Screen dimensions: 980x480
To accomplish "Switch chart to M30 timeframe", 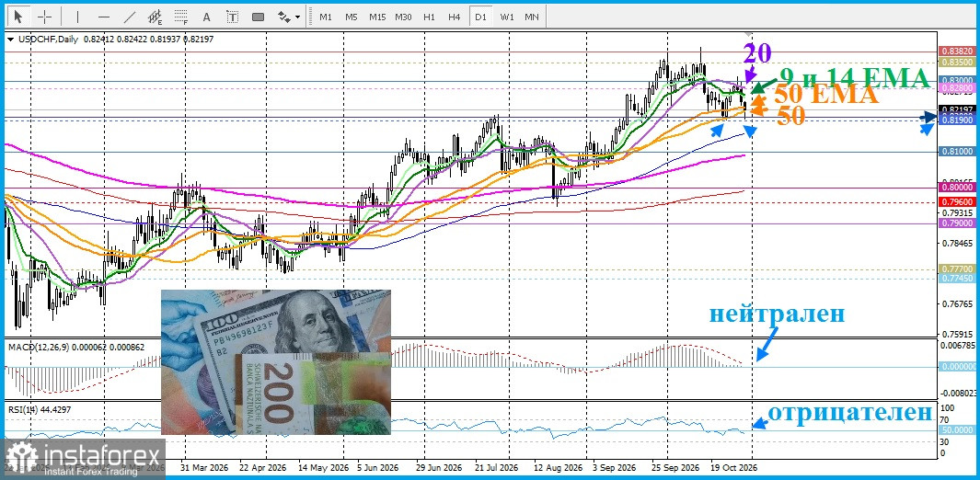I will [x=403, y=17].
